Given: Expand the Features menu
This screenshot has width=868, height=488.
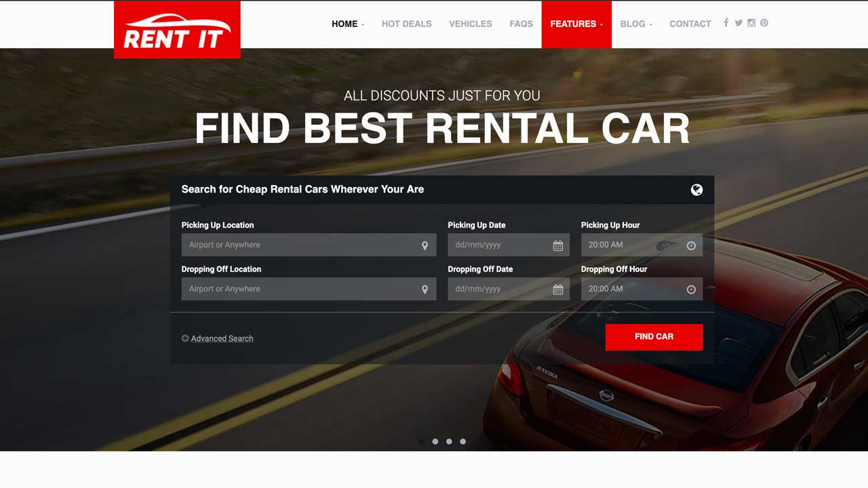Looking at the screenshot, I should coord(576,24).
